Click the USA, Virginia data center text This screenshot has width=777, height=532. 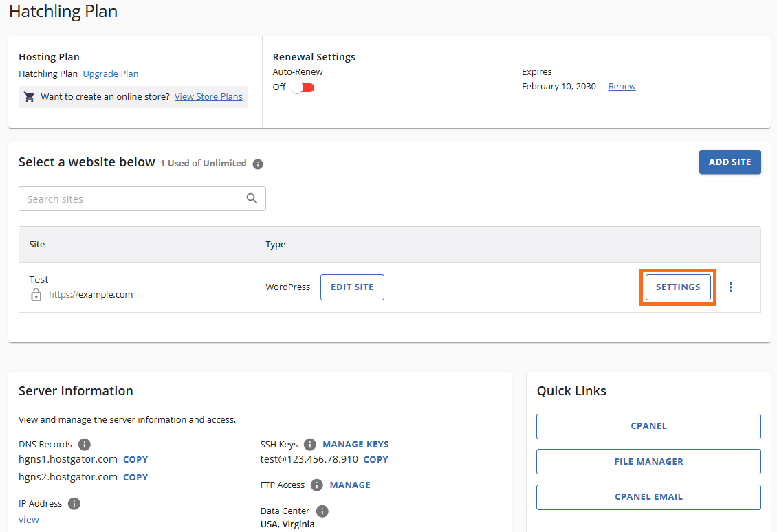point(287,524)
